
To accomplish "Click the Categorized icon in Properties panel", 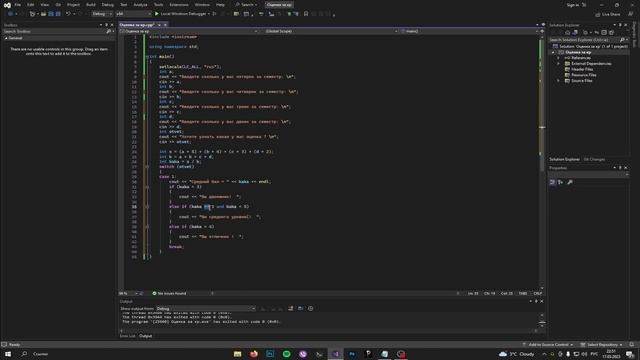I will pyautogui.click(x=552, y=182).
